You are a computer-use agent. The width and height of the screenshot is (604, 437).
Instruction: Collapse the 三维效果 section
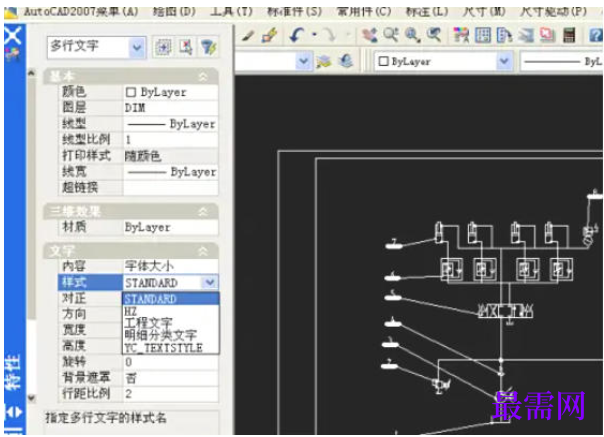[x=203, y=211]
